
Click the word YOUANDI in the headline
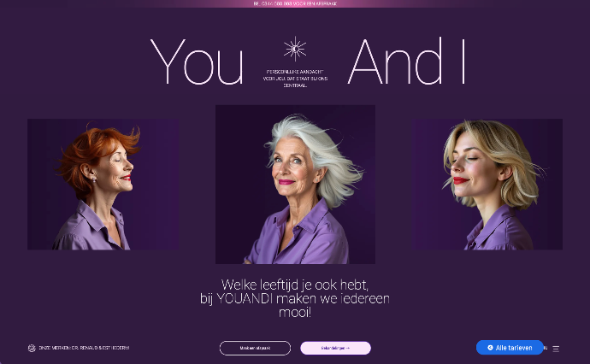[x=245, y=298]
